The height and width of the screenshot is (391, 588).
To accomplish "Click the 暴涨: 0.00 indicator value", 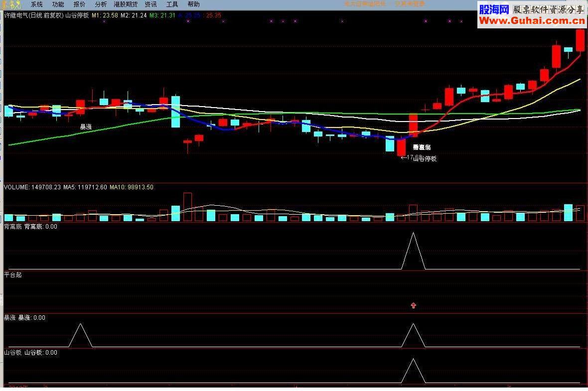I will [x=32, y=317].
